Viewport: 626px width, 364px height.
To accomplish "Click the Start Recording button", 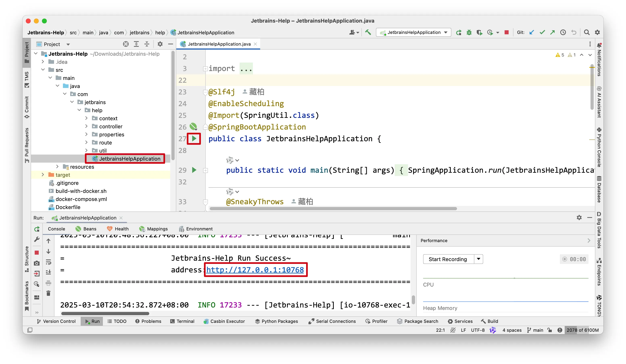I will 448,259.
